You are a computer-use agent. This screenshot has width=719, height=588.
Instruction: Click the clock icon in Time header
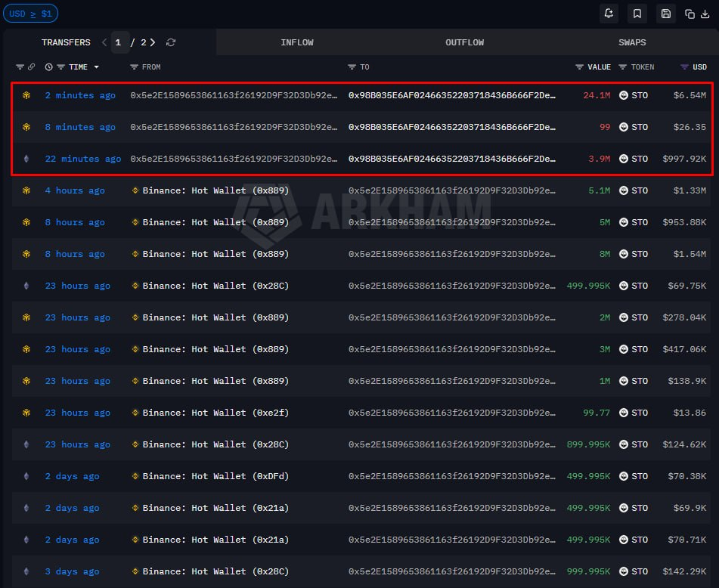click(x=49, y=67)
